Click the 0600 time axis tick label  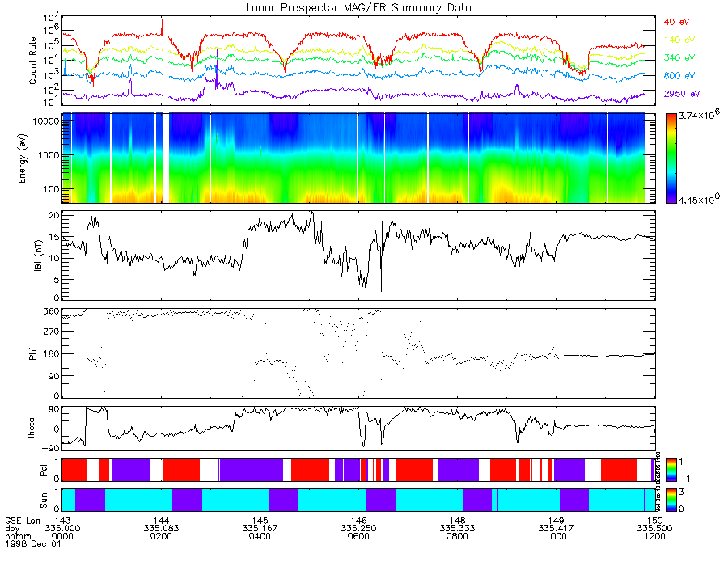click(358, 536)
